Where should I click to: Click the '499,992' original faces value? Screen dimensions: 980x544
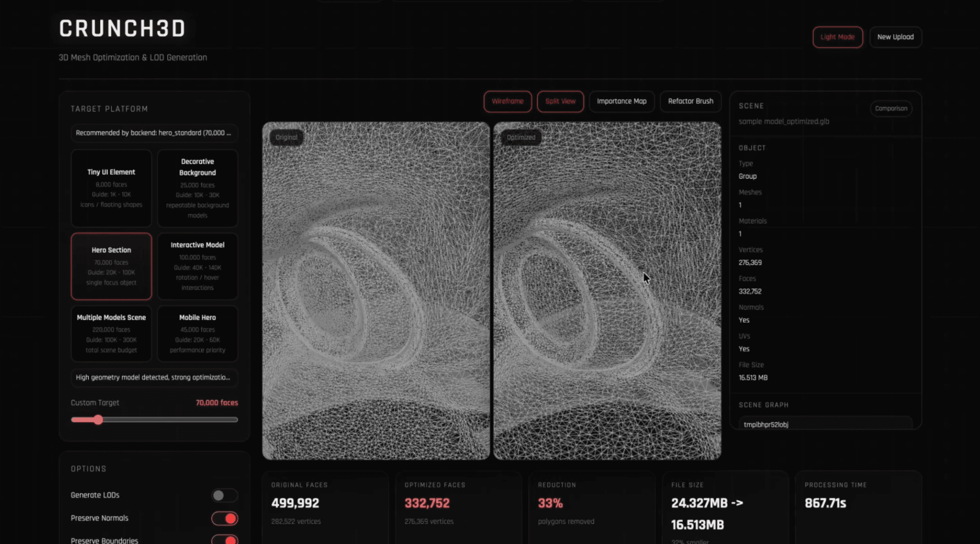pyautogui.click(x=295, y=503)
